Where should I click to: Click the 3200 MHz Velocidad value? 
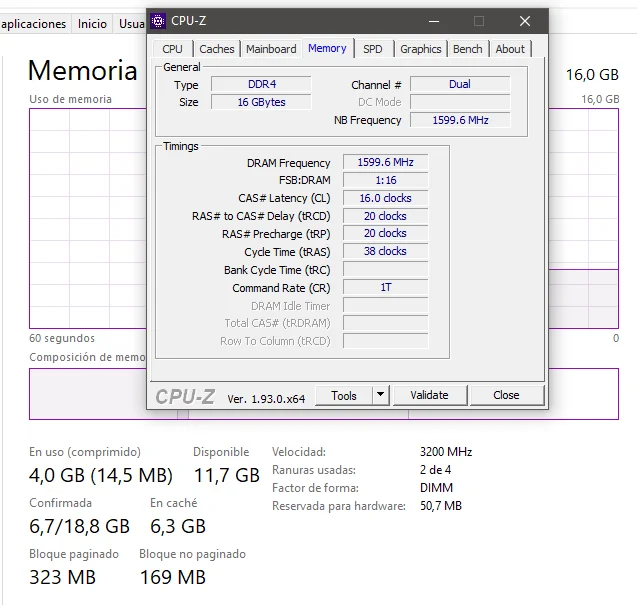click(446, 452)
